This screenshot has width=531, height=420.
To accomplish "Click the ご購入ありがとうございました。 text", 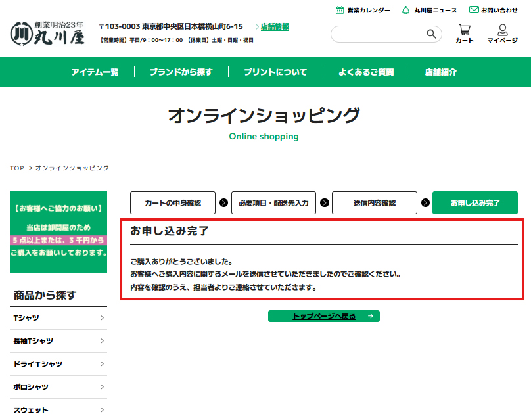I will (182, 262).
